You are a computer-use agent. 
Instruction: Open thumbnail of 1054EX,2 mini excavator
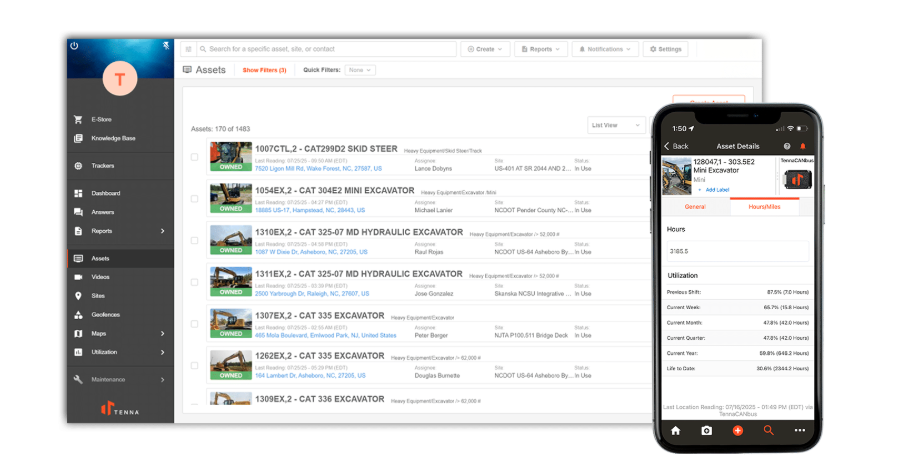(231, 198)
